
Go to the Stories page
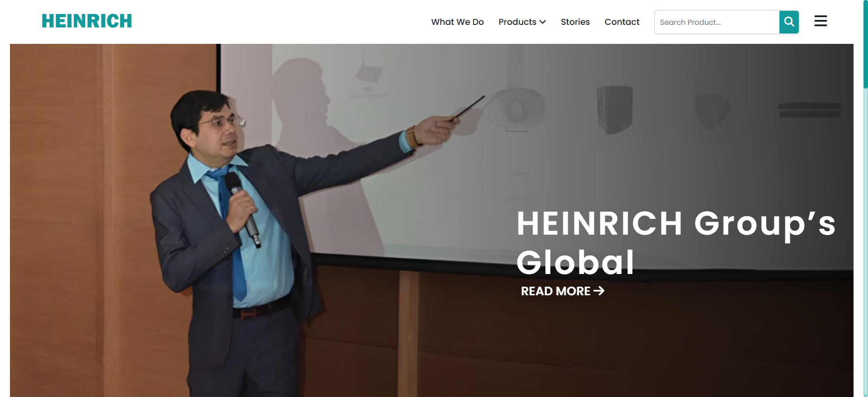pyautogui.click(x=575, y=22)
